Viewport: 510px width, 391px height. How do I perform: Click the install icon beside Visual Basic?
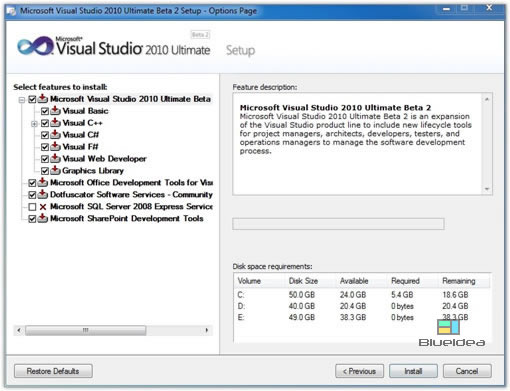[x=55, y=111]
